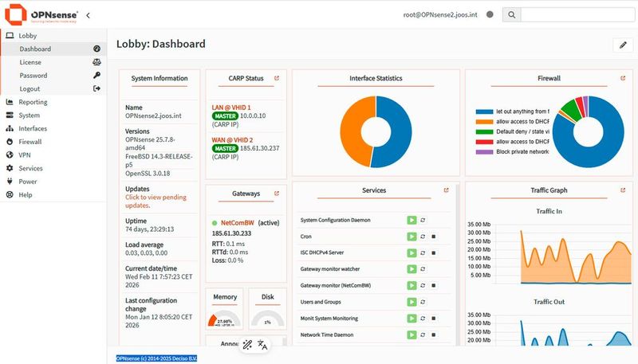Click the Disk usage gauge
Viewport: 638px width, 364px height.
(x=267, y=319)
